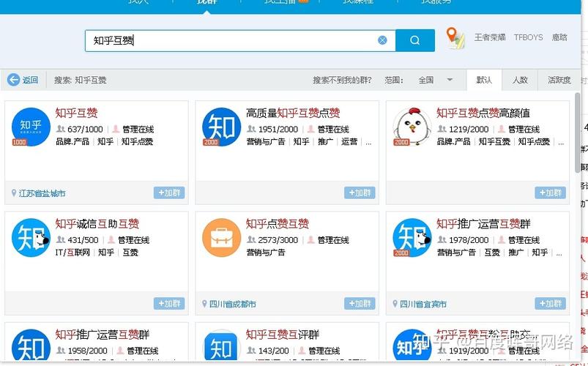The height and width of the screenshot is (366, 588).
Task: Click the TFBOYS hot keyword
Action: [x=529, y=37]
